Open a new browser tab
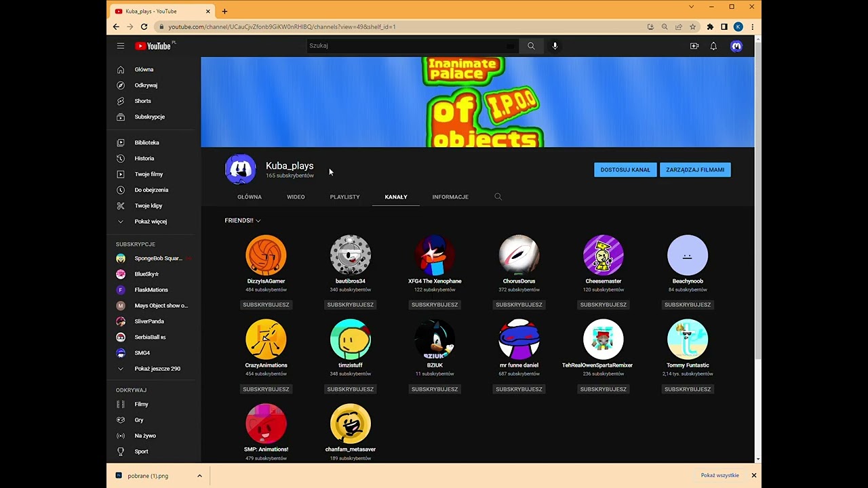Viewport: 868px width, 488px height. tap(224, 11)
